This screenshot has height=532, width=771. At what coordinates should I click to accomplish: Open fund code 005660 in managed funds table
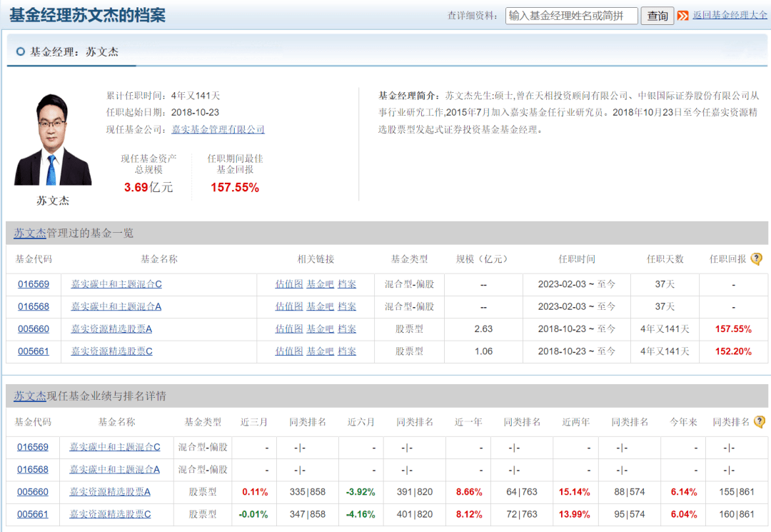coord(34,329)
